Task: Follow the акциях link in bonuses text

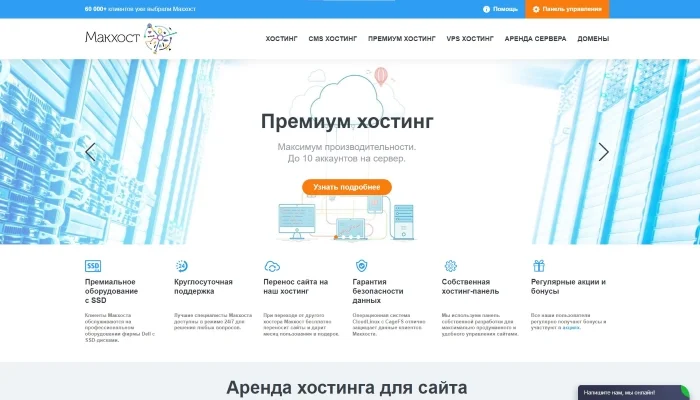Action: pos(571,328)
